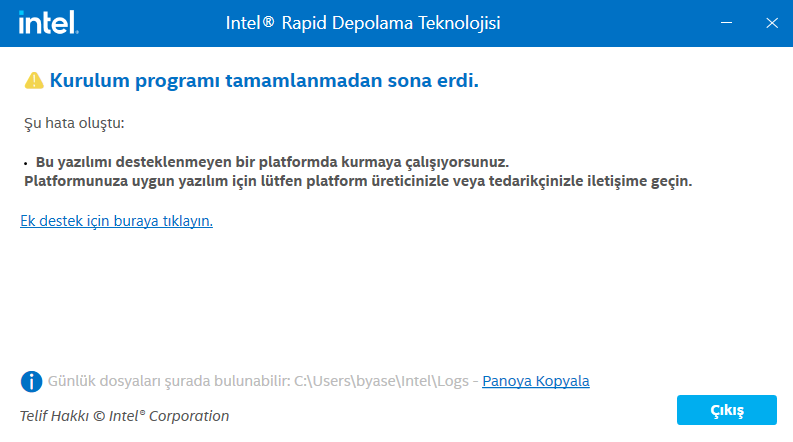
Task: Click the 'Platformunuza uygun yazılım için' line
Action: tap(358, 181)
